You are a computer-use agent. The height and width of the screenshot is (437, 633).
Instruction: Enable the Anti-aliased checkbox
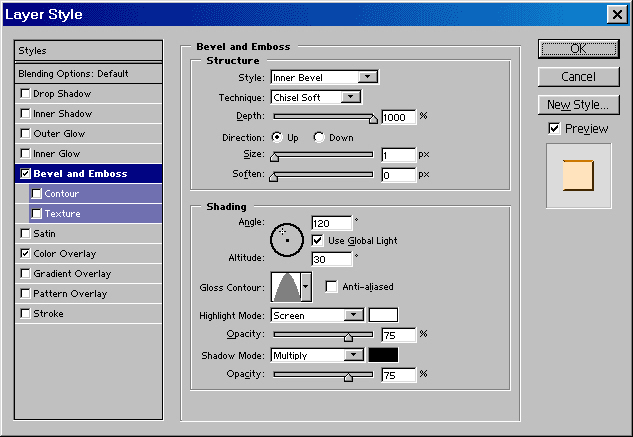click(331, 287)
